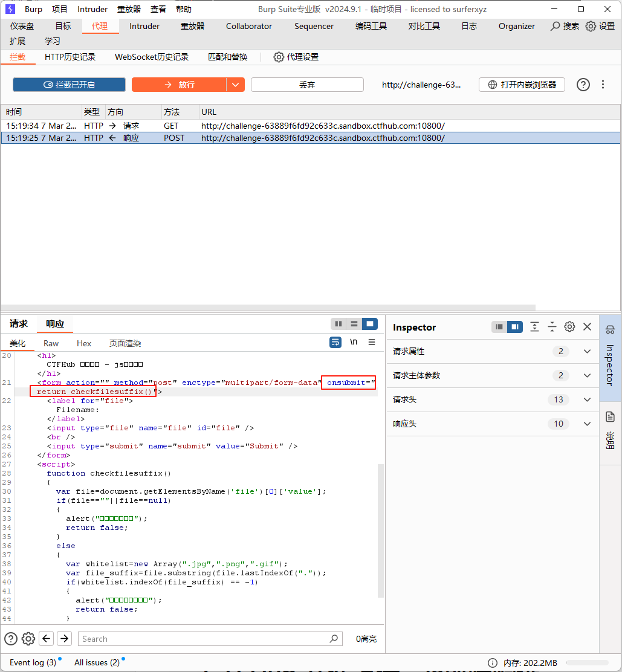Select the POST response row

click(x=311, y=138)
